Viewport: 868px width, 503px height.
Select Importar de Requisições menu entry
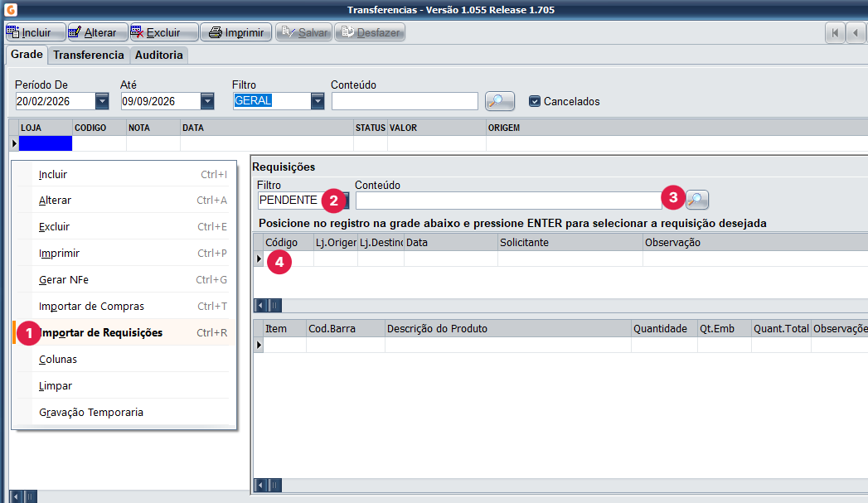(124, 332)
